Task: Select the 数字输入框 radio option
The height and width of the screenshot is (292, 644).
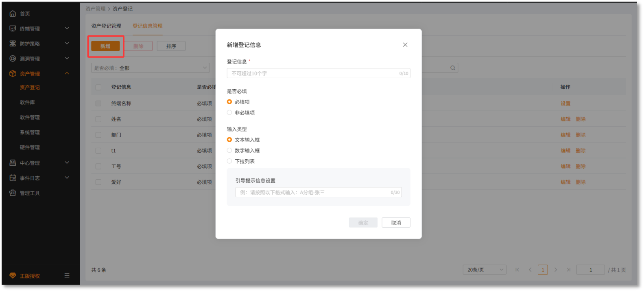Action: click(x=229, y=151)
